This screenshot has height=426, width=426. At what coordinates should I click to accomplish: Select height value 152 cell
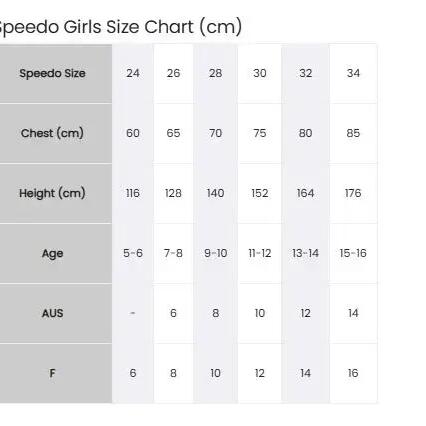260,193
